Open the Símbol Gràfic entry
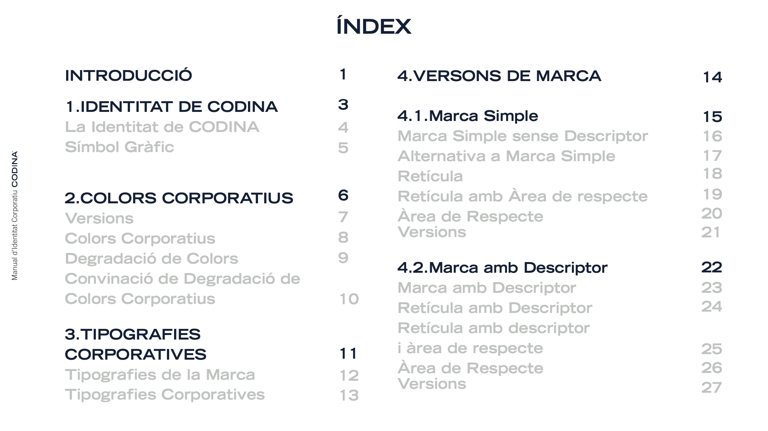768x431 pixels. (120, 147)
